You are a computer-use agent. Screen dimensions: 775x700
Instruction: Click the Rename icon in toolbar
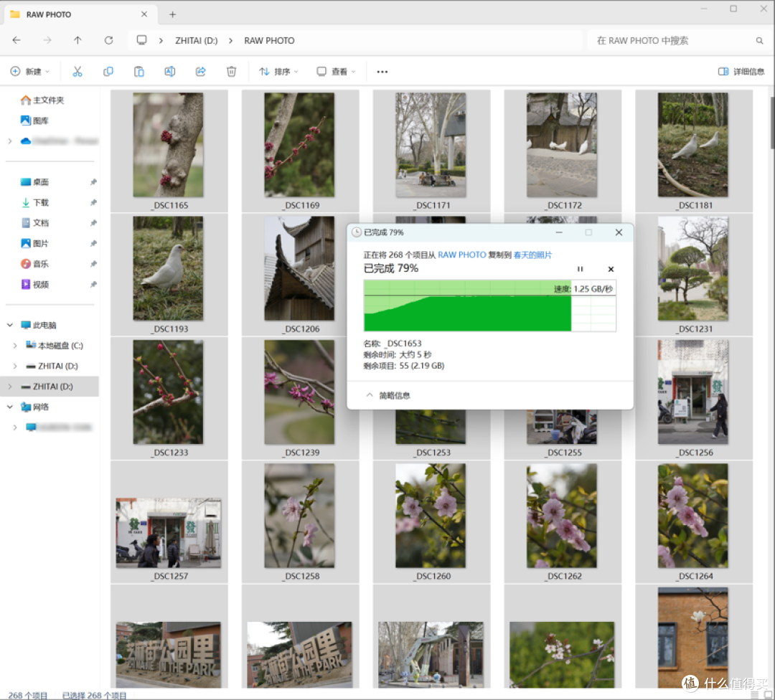point(169,72)
